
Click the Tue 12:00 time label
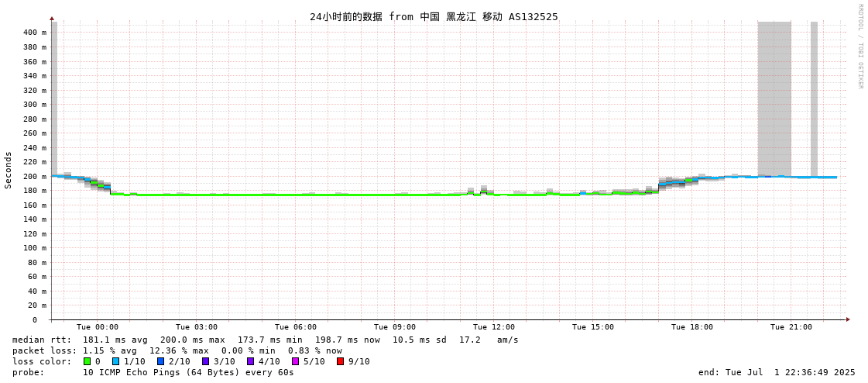494,327
